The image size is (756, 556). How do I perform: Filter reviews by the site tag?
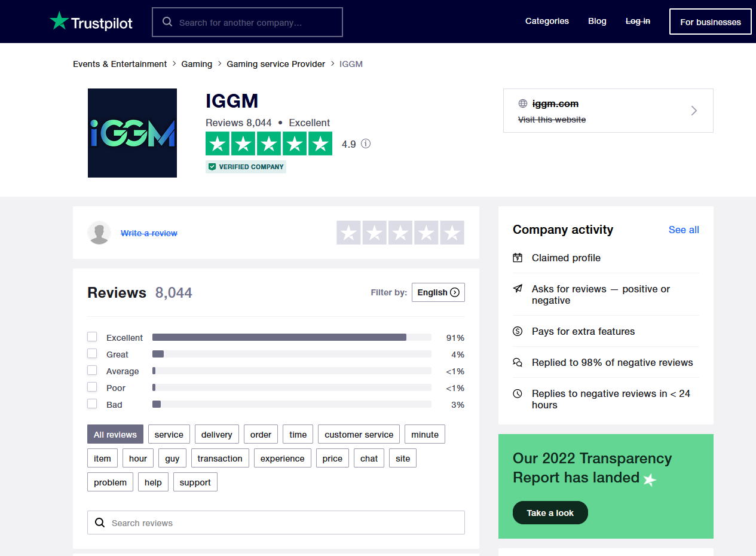click(x=403, y=459)
